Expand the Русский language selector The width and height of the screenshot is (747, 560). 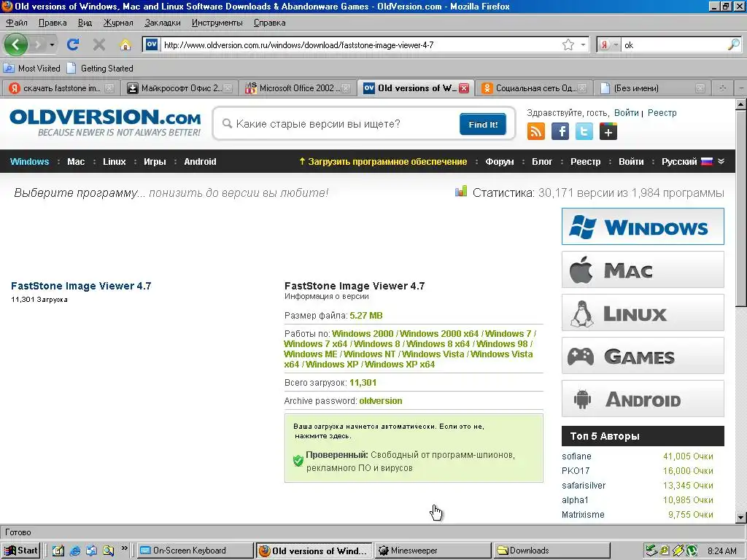click(721, 161)
